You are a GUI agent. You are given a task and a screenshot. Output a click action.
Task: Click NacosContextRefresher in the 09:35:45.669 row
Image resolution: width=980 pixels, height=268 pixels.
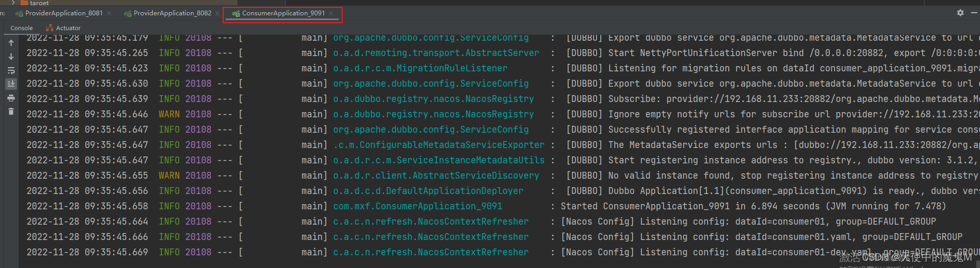(x=431, y=252)
